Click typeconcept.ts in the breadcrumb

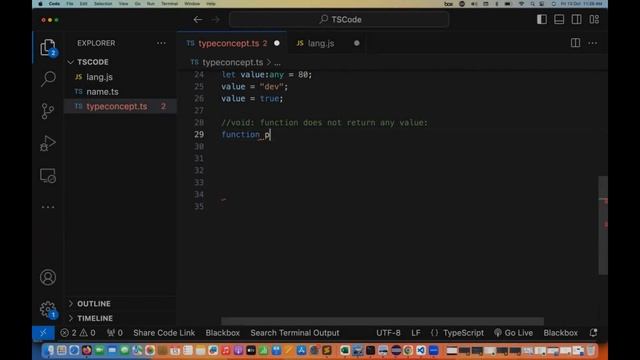[232, 62]
